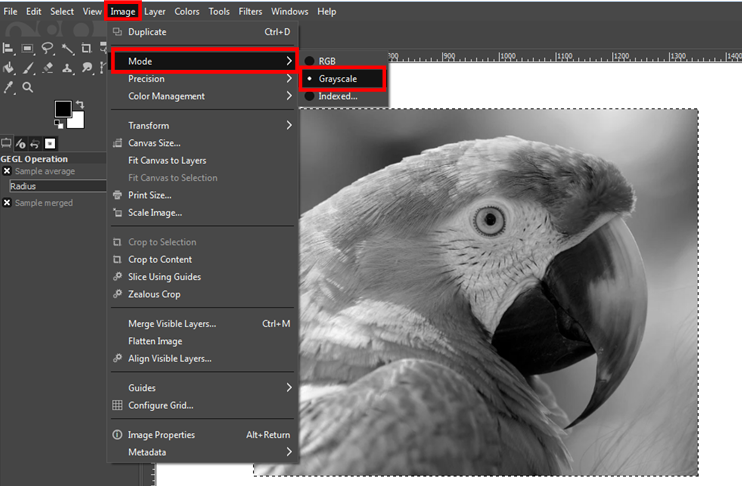Activate the Zoom magnifier tool
The height and width of the screenshot is (486, 742).
point(27,87)
